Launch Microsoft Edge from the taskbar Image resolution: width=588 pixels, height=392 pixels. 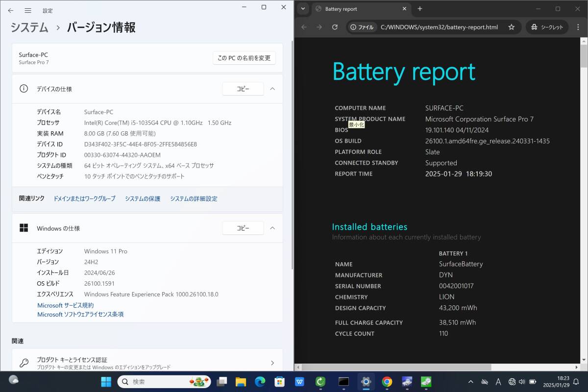(260, 382)
